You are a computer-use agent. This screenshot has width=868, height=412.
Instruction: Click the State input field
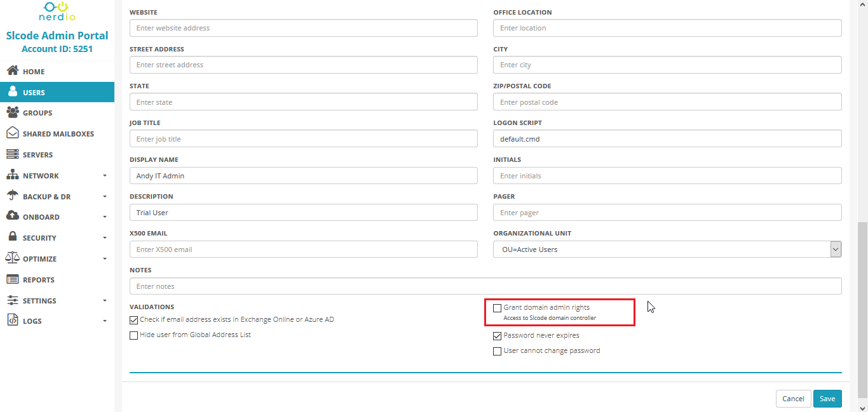click(x=304, y=102)
